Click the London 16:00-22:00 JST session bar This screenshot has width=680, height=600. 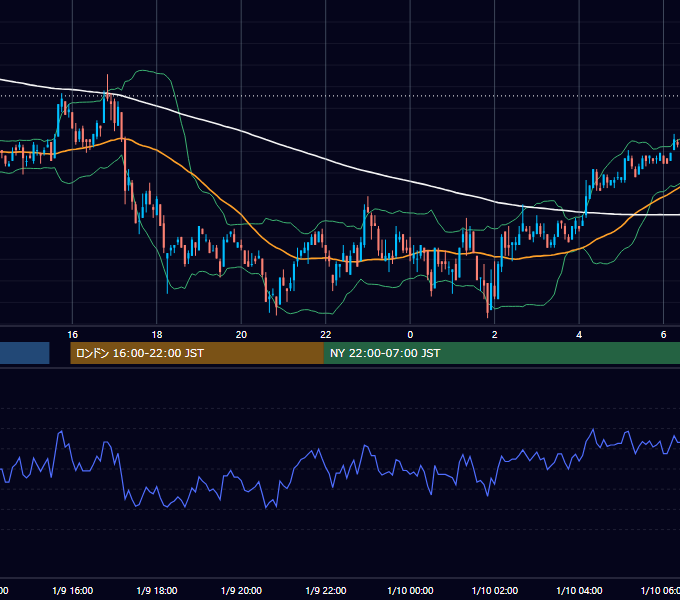point(197,353)
